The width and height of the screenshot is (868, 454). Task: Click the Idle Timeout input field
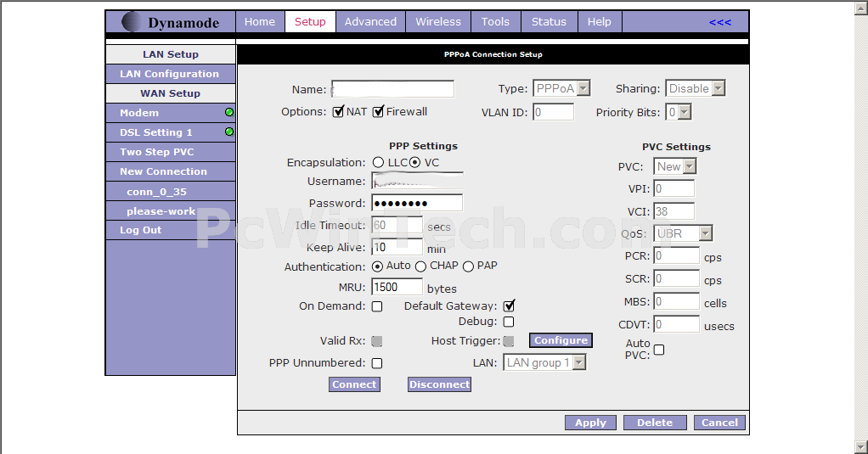point(397,225)
